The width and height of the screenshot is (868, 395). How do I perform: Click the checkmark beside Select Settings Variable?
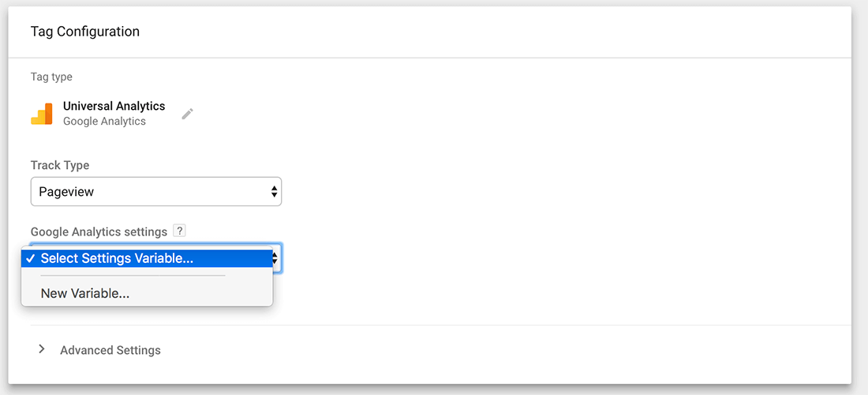(x=30, y=258)
